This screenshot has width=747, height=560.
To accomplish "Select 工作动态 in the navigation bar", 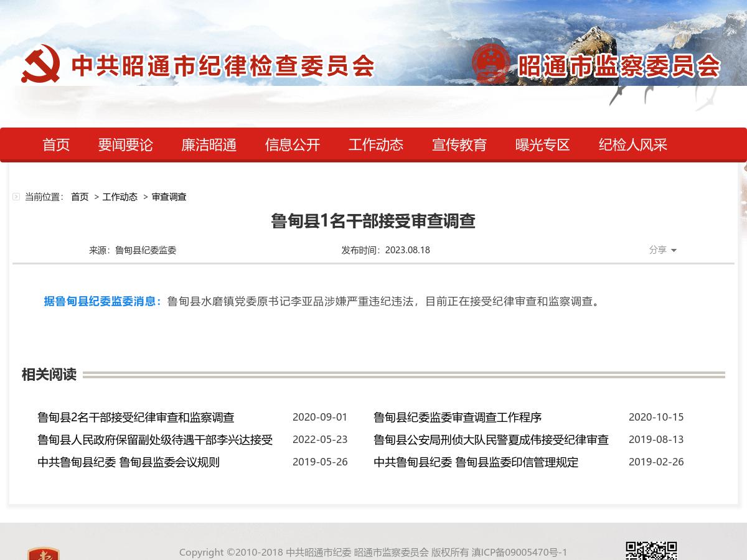I will click(376, 144).
